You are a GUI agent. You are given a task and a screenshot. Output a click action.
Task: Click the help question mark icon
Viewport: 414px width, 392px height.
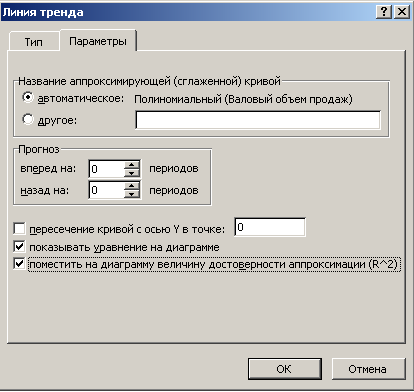coord(384,12)
